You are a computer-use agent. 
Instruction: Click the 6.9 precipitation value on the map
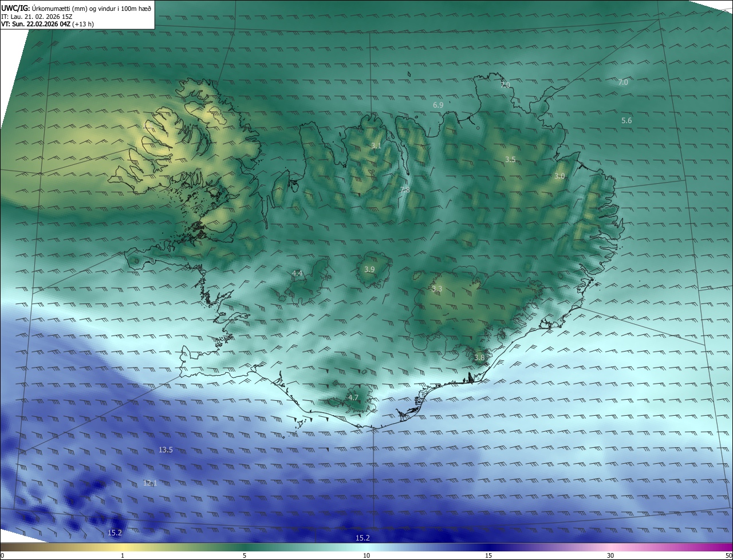click(x=438, y=105)
